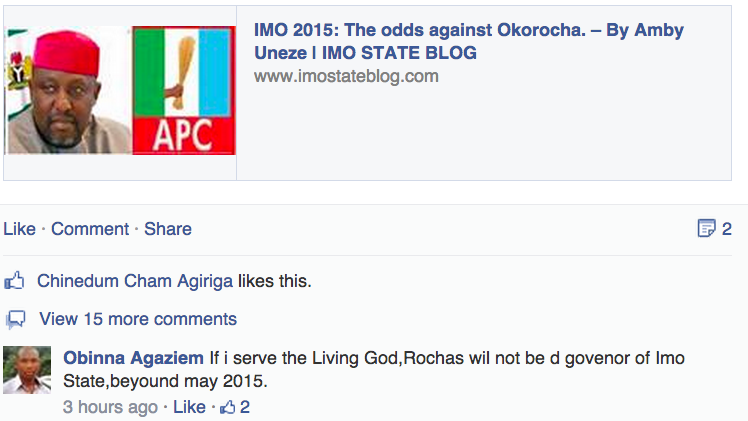
Task: Visit the www.imostateblog.com link
Action: coord(346,76)
